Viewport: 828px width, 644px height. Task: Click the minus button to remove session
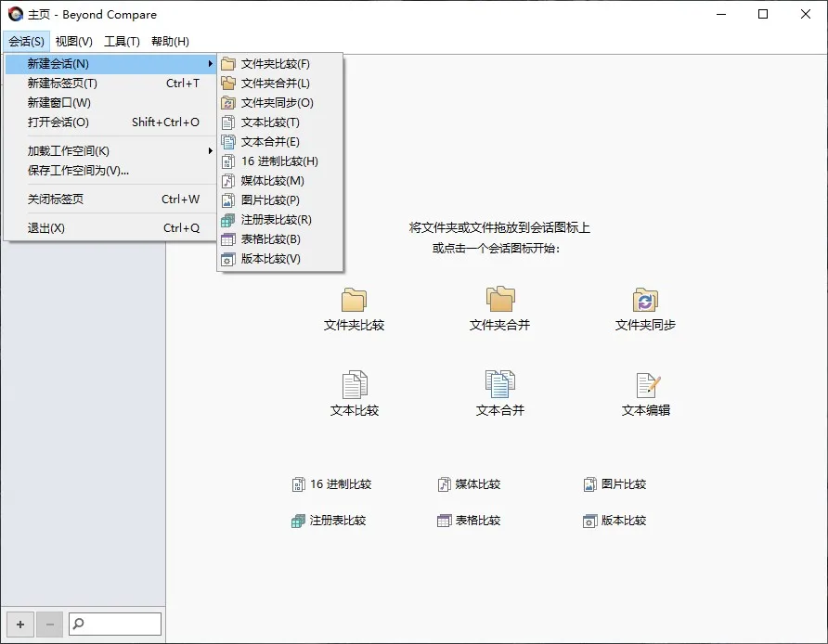[x=50, y=625]
